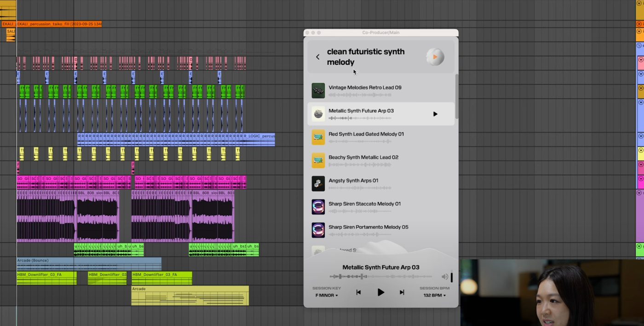This screenshot has width=644, height=326.
Task: Click the results list scrollbar
Action: pos(456,97)
